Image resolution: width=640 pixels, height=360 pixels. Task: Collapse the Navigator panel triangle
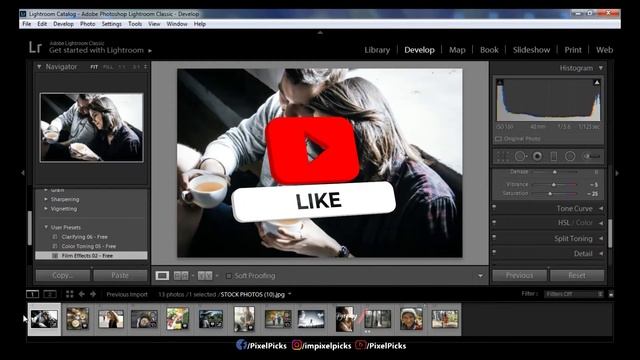[39, 67]
